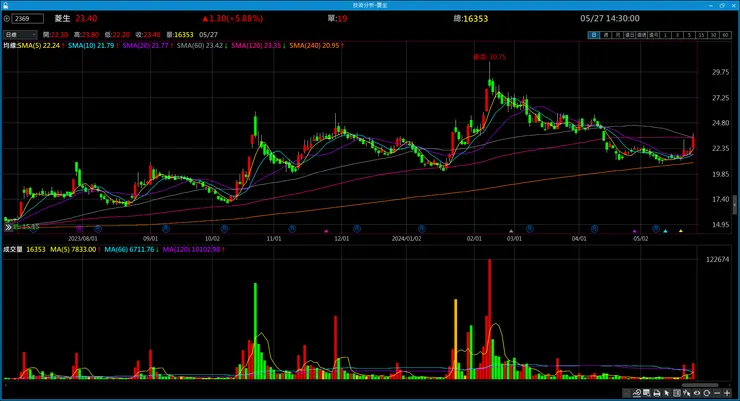
Task: Click the total volume 總:16353 text
Action: [471, 18]
